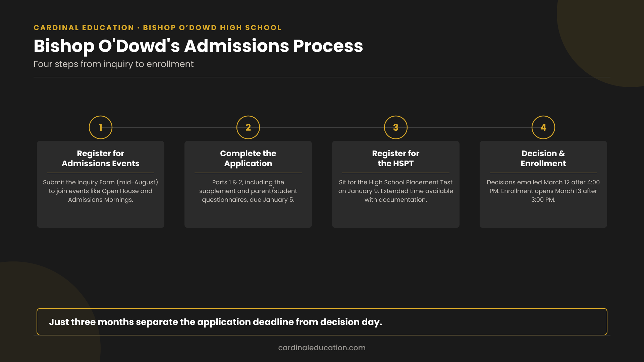The height and width of the screenshot is (362, 644).
Task: Click the step 1 circle icon
Action: (x=101, y=127)
